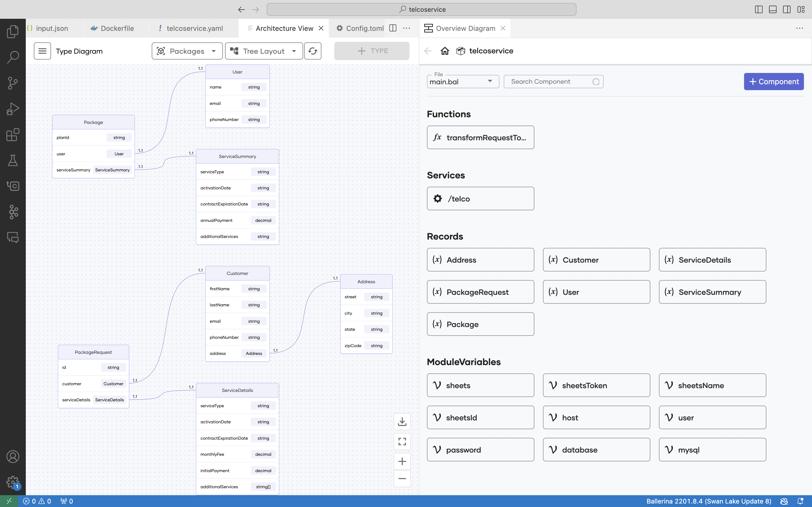
Task: Download the type diagram image
Action: 402,422
